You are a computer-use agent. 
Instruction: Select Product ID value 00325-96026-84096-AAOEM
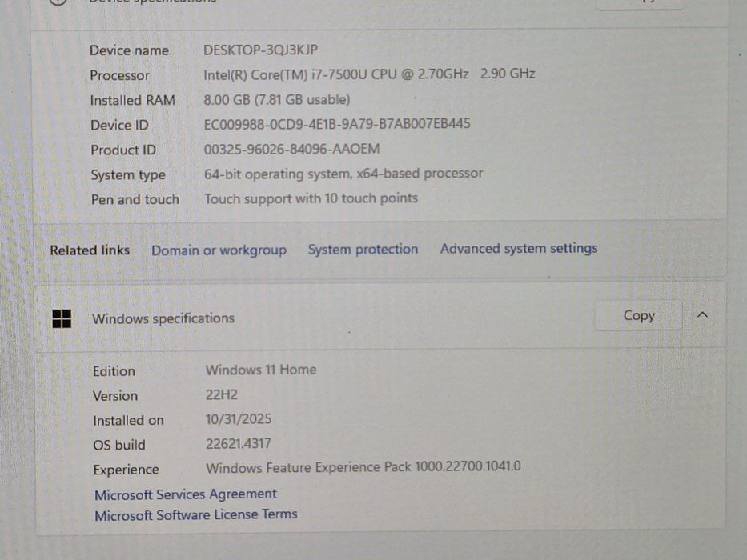pos(291,149)
